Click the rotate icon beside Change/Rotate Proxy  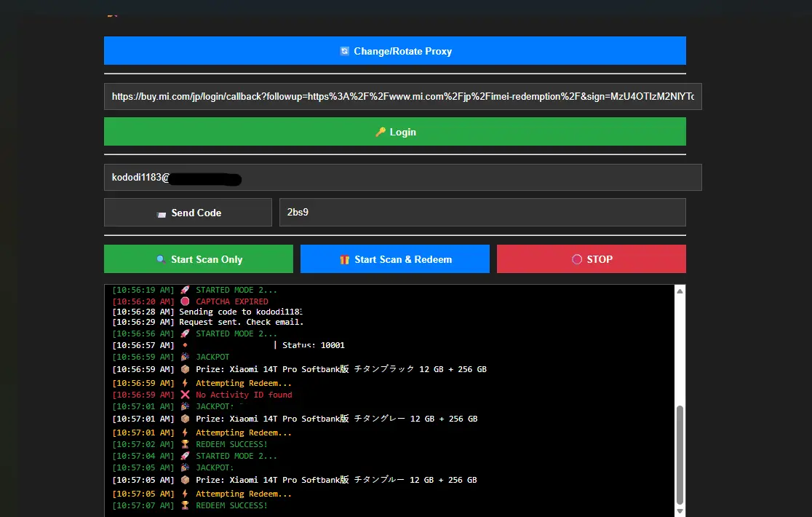(344, 51)
